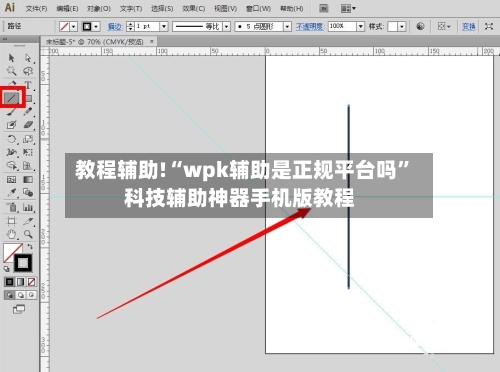500x372 pixels.
Task: Open the brush definition dropdown
Action: [288, 26]
